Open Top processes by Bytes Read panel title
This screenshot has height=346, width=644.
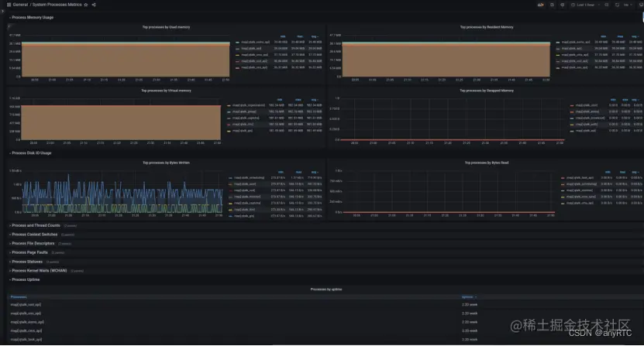click(x=486, y=163)
